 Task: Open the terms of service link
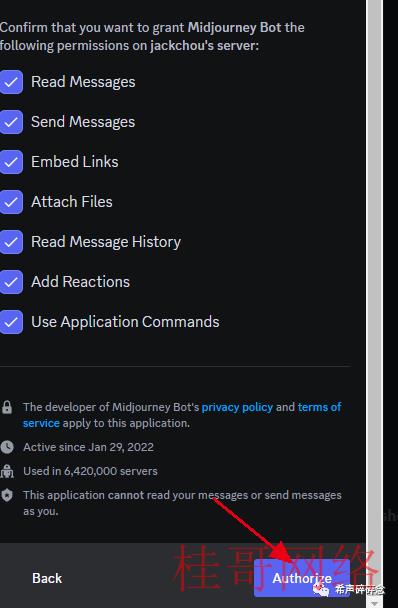(319, 407)
